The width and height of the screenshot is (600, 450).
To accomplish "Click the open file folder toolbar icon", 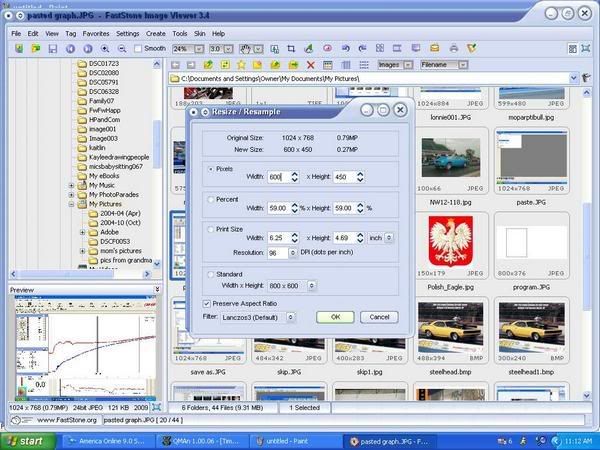I will coord(36,49).
